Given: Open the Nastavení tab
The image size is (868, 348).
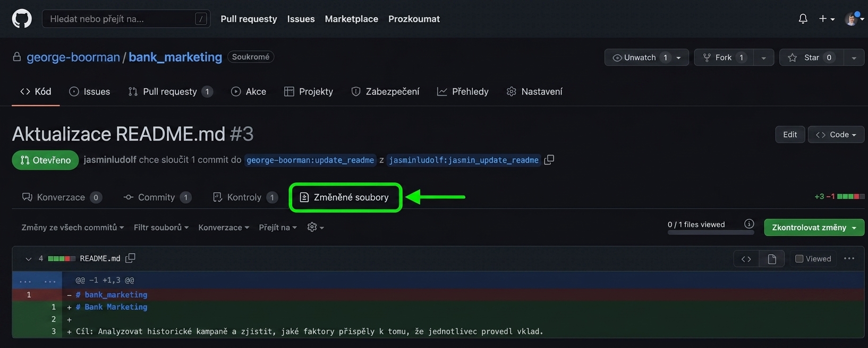Looking at the screenshot, I should (534, 91).
